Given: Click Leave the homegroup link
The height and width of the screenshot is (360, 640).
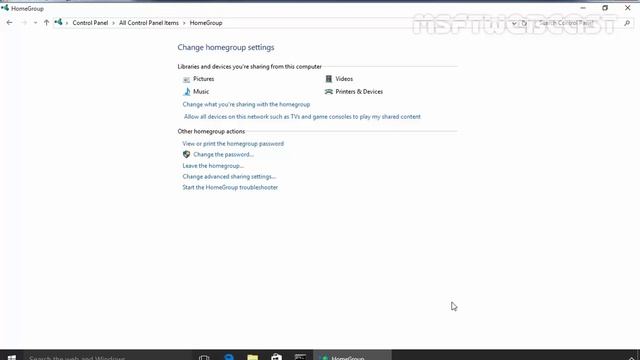Looking at the screenshot, I should [213, 166].
